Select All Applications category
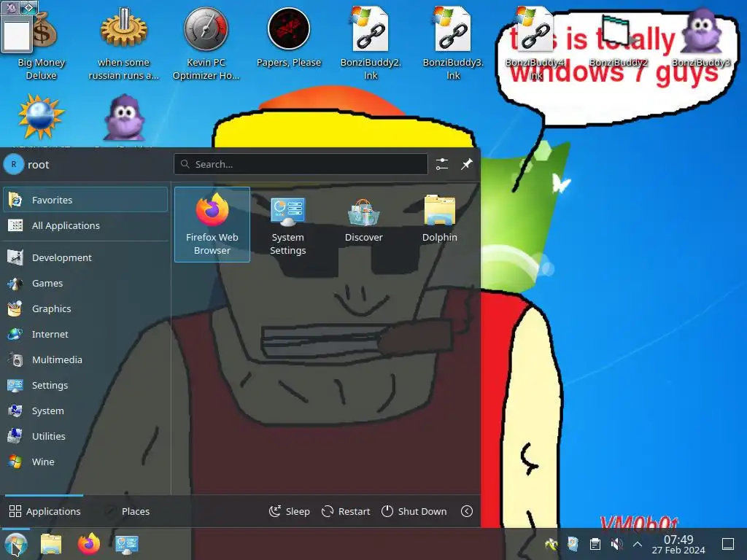 [85, 226]
